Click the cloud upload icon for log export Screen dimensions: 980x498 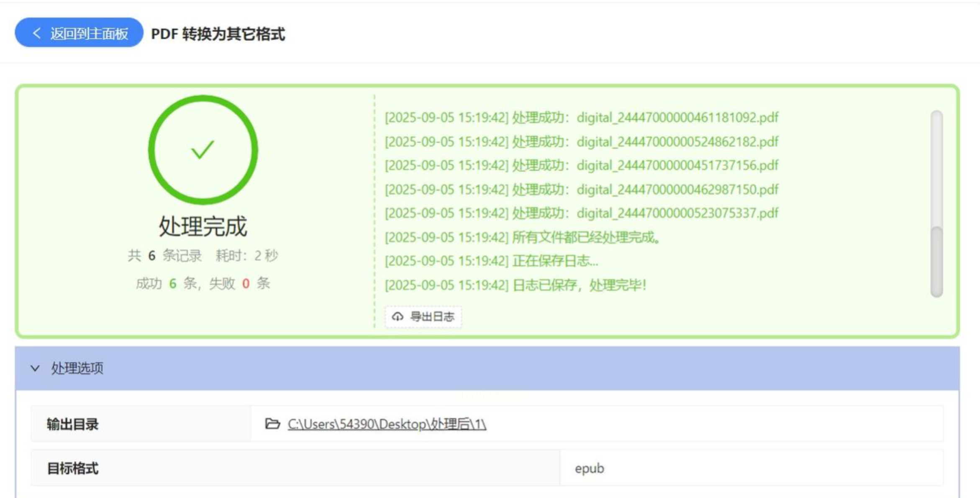point(398,316)
